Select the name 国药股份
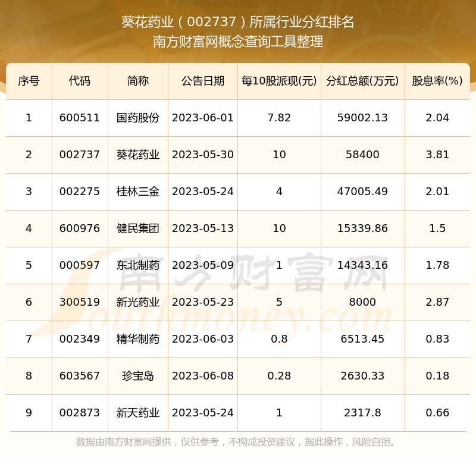 click(x=138, y=118)
